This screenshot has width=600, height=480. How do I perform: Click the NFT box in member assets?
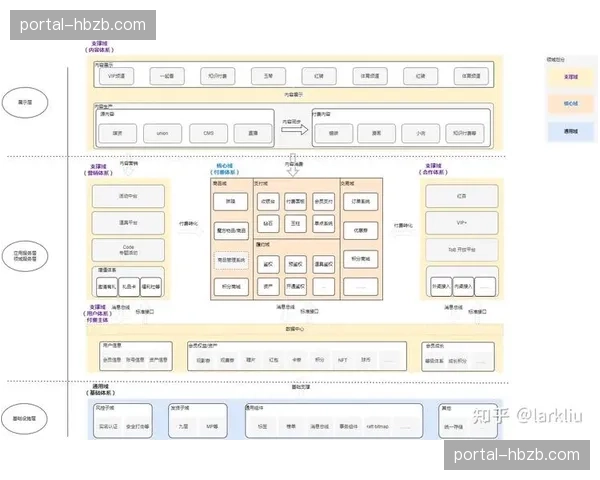point(342,359)
